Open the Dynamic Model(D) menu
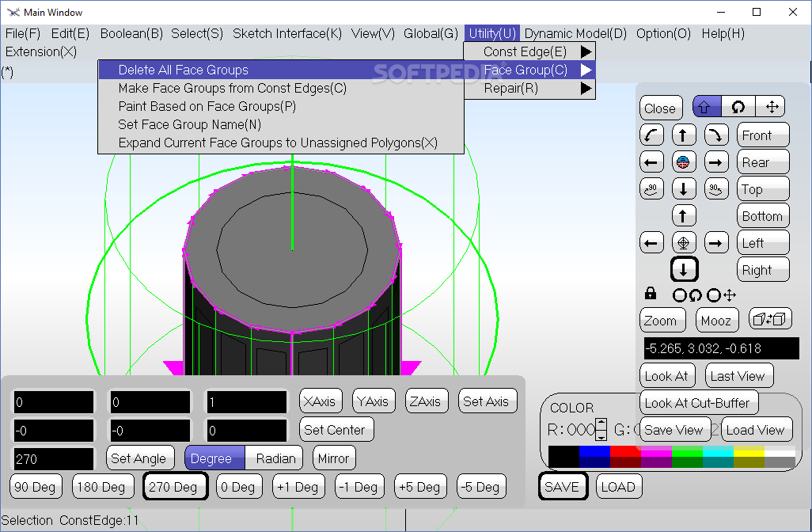The height and width of the screenshot is (532, 812). [x=575, y=34]
